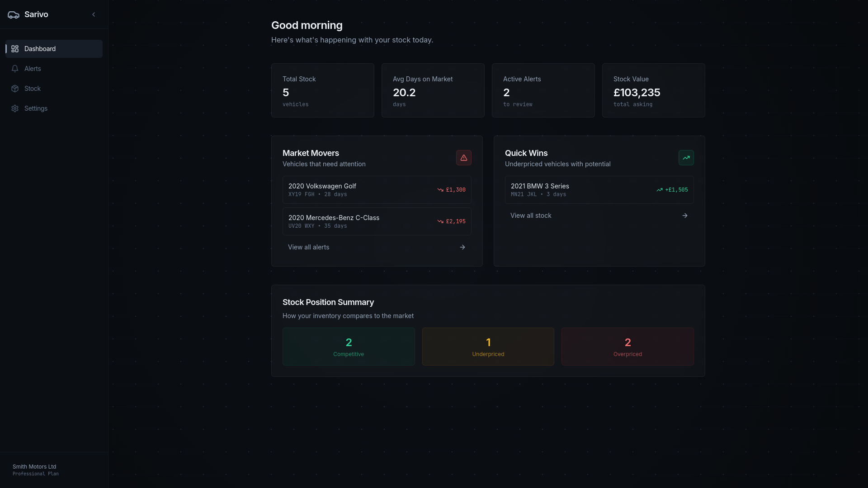Open View all stock

click(531, 216)
